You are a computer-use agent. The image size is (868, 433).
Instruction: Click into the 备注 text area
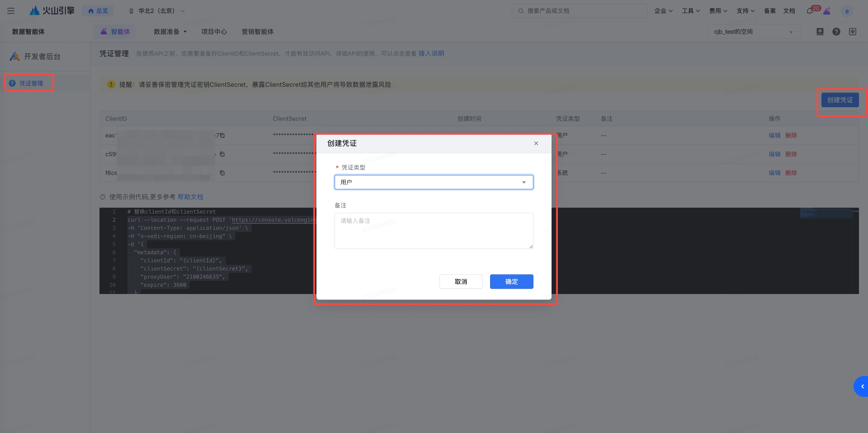pyautogui.click(x=434, y=231)
